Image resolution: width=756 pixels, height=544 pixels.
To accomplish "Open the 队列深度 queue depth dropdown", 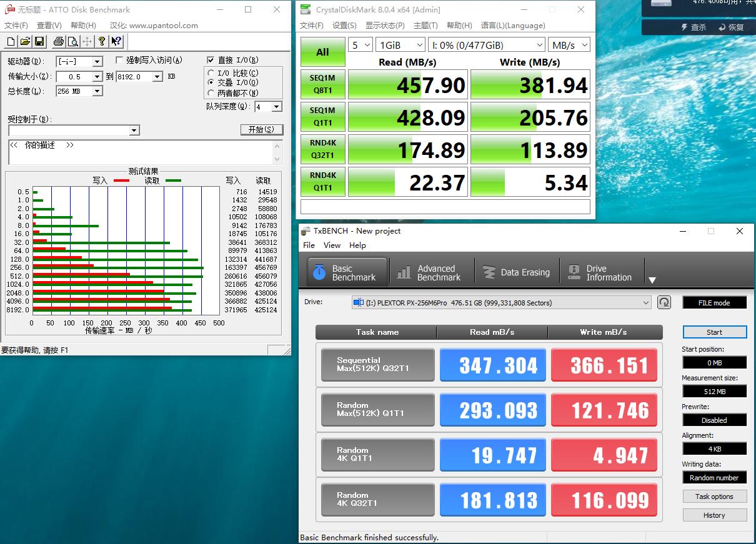I will [277, 107].
